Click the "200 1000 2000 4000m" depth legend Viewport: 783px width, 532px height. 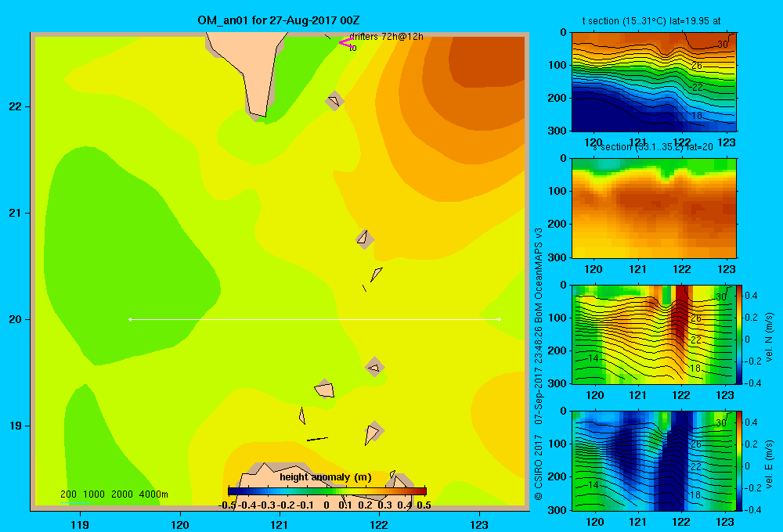pos(114,494)
